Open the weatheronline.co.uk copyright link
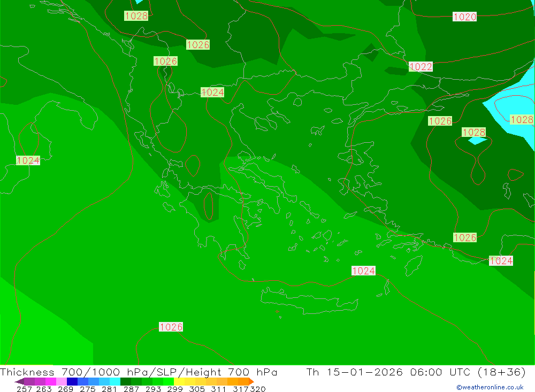The width and height of the screenshot is (535, 392). [490, 387]
